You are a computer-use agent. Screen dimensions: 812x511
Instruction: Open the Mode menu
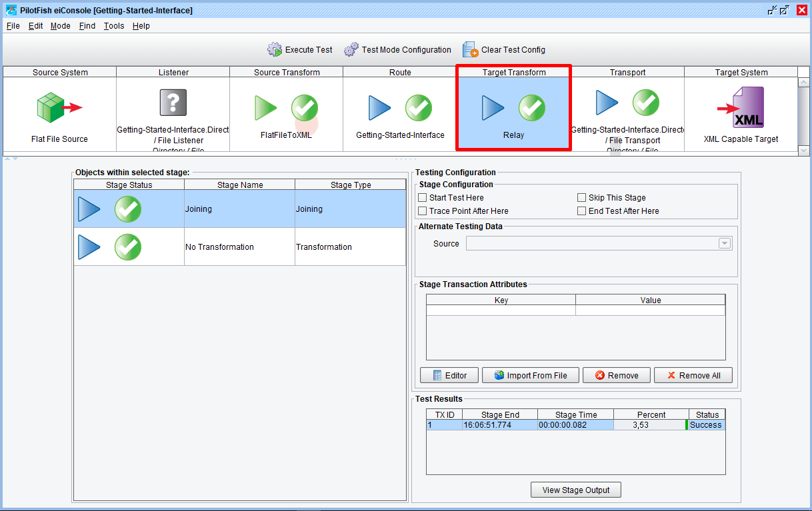(61, 26)
